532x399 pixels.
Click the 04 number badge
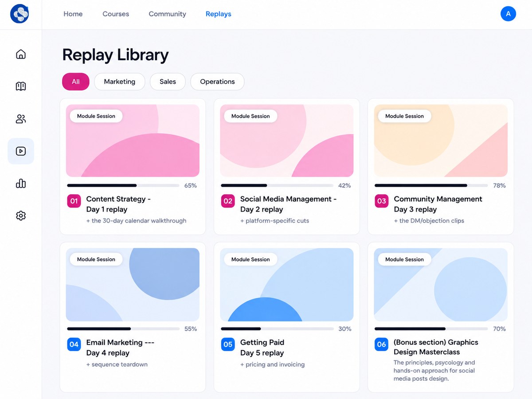(x=74, y=344)
